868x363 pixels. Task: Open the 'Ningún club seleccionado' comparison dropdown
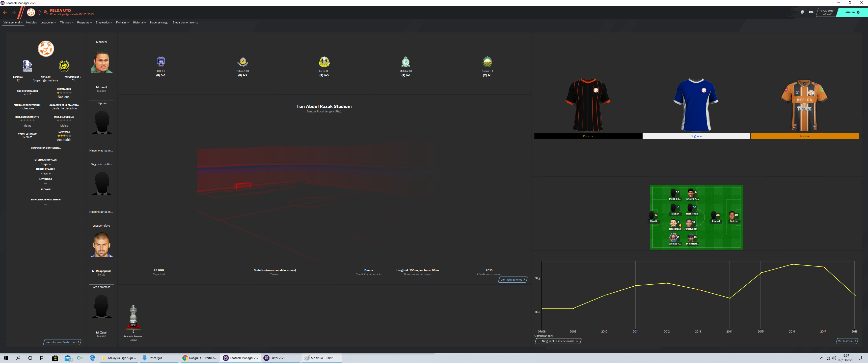click(x=558, y=341)
